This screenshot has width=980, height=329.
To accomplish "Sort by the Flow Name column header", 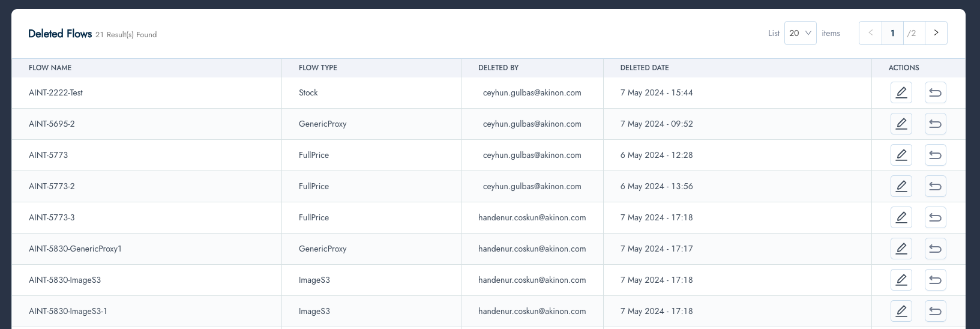I will pos(50,68).
